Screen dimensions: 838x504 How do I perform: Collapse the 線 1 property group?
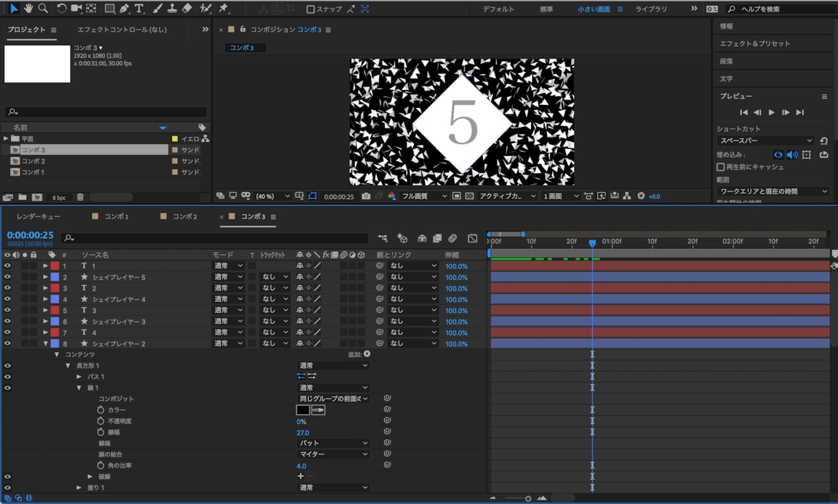[79, 388]
